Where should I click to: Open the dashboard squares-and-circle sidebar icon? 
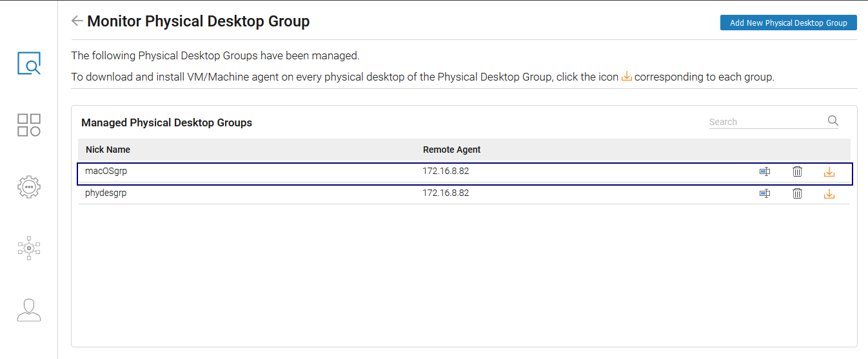click(29, 125)
